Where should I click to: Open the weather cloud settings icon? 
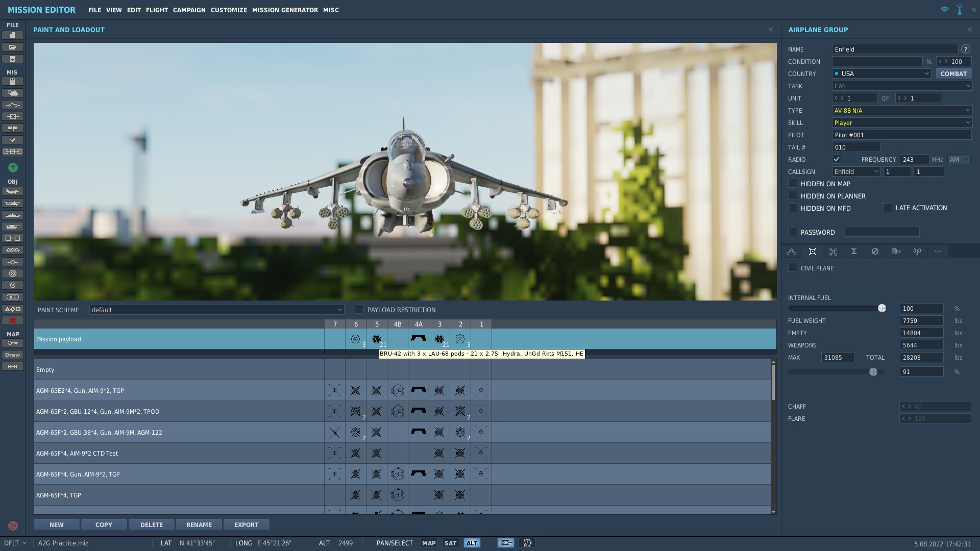click(13, 93)
